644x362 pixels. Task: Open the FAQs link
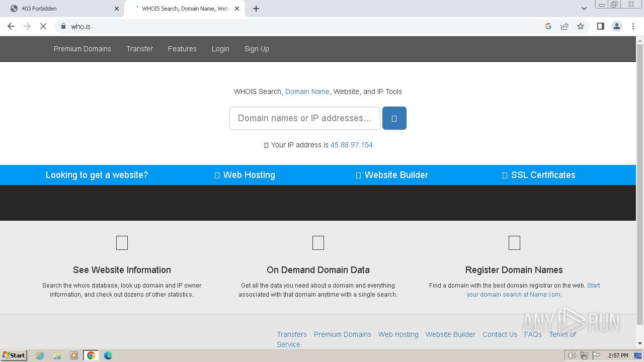pyautogui.click(x=533, y=334)
